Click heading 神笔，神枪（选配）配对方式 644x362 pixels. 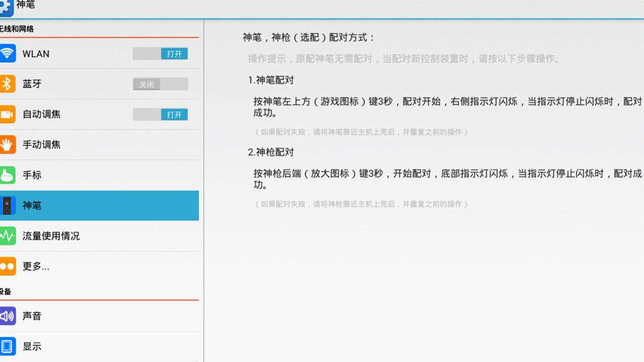[308, 38]
